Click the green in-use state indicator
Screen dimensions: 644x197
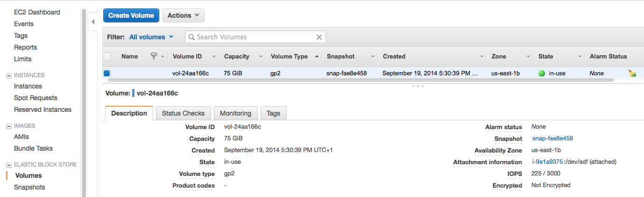point(542,73)
